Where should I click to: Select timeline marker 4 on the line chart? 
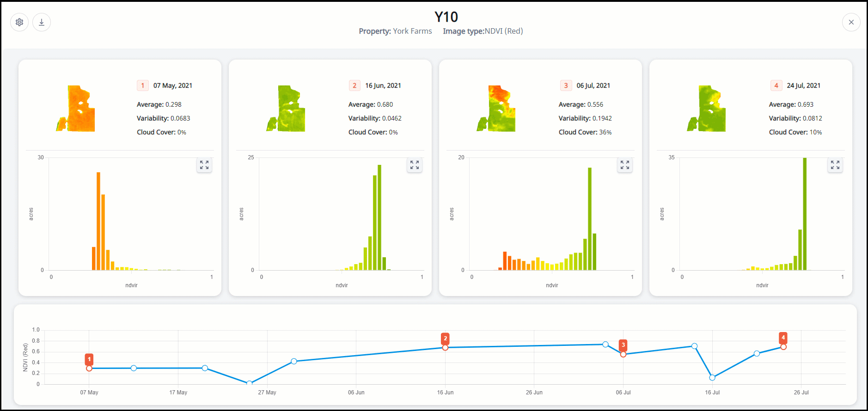click(783, 338)
